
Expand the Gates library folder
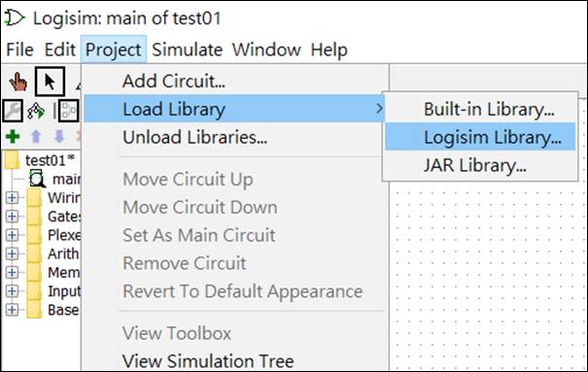click(x=12, y=217)
